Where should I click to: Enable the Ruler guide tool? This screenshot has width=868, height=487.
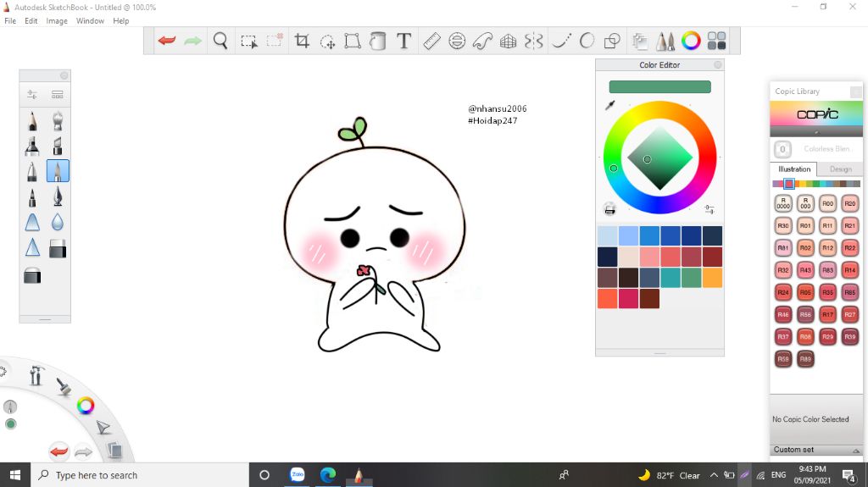pyautogui.click(x=431, y=41)
